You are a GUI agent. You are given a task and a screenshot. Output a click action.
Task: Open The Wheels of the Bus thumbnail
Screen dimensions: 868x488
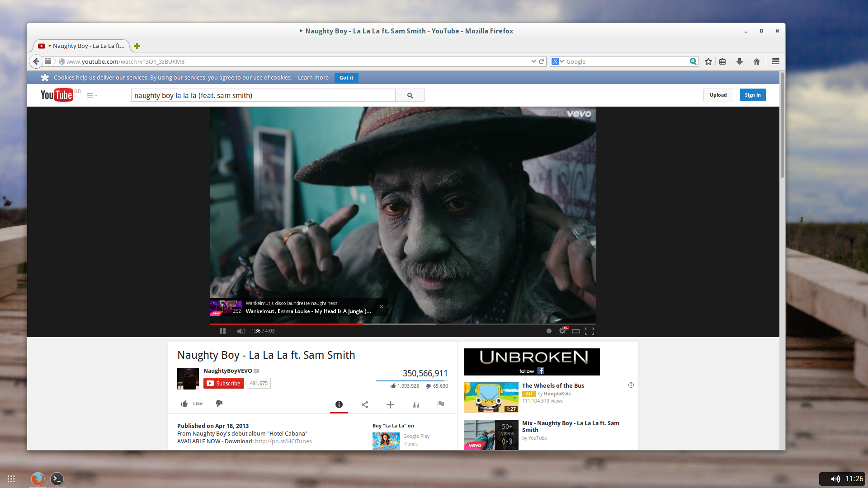pyautogui.click(x=491, y=398)
